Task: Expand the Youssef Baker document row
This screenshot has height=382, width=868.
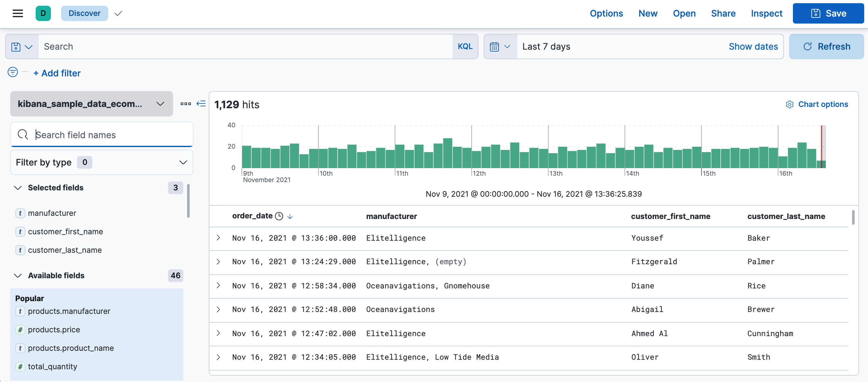Action: [218, 238]
